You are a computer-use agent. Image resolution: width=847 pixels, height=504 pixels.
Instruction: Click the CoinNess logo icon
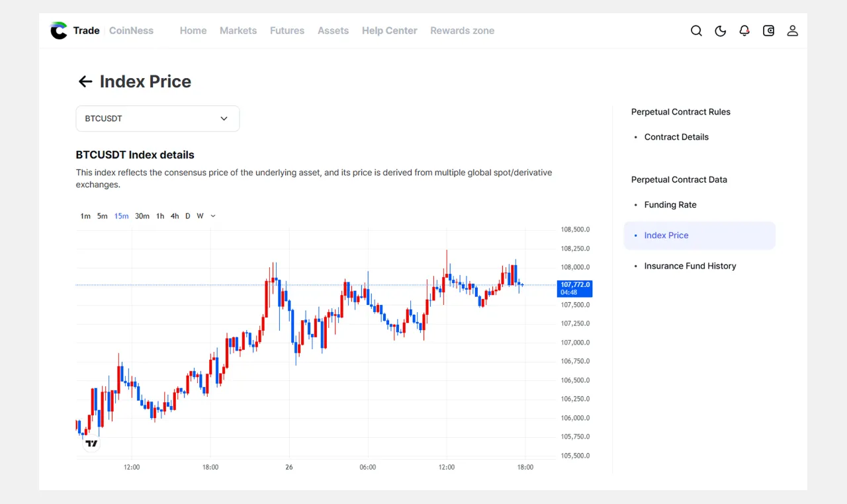click(59, 30)
